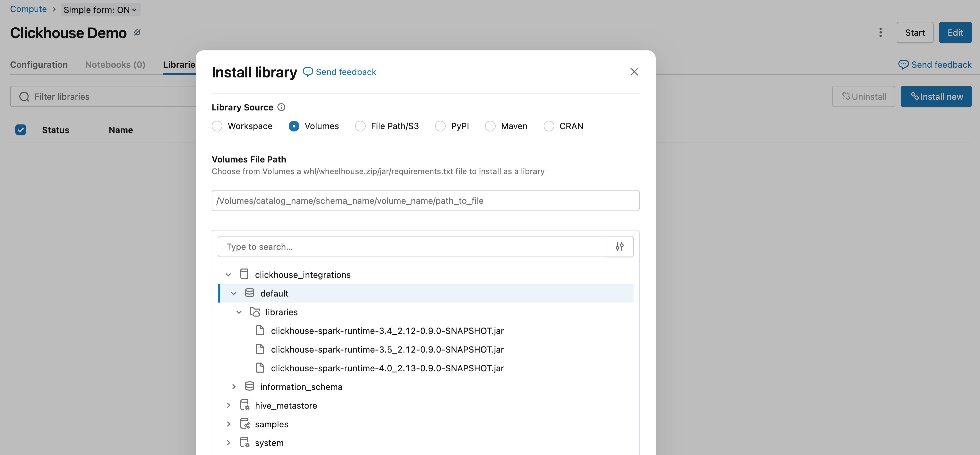Click the Start button
This screenshot has width=980, height=455.
click(915, 32)
